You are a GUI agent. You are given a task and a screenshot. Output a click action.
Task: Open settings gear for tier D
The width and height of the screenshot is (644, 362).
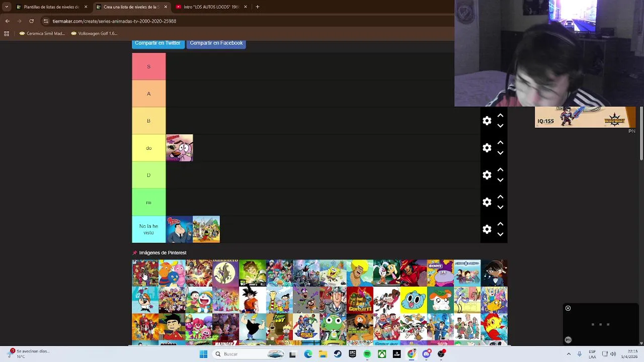point(487,175)
